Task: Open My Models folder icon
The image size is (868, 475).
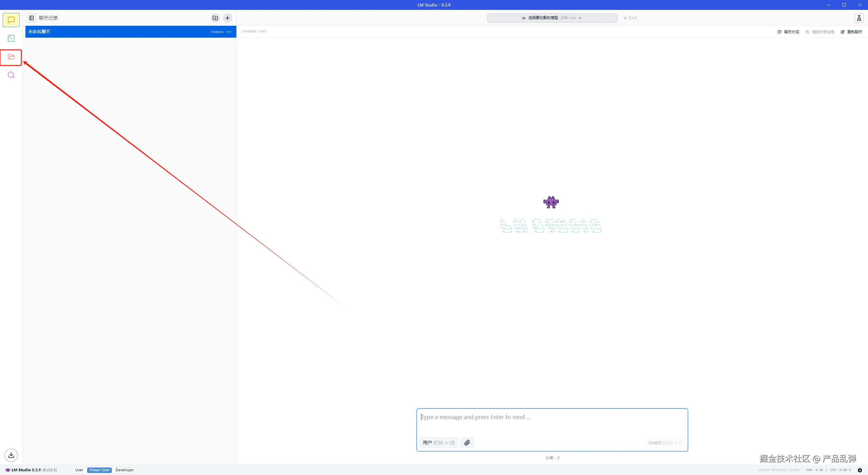Action: click(11, 57)
